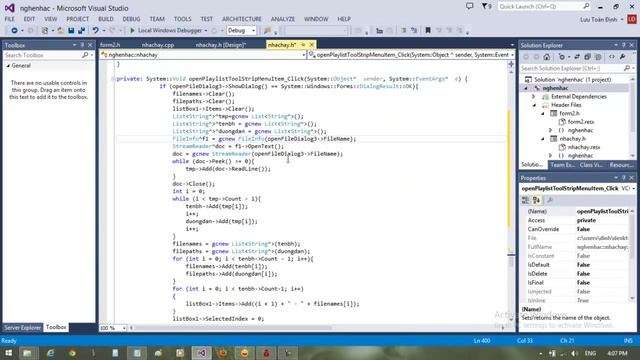Click the Save file toolbar icon
640x360 pixels.
pos(71,31)
